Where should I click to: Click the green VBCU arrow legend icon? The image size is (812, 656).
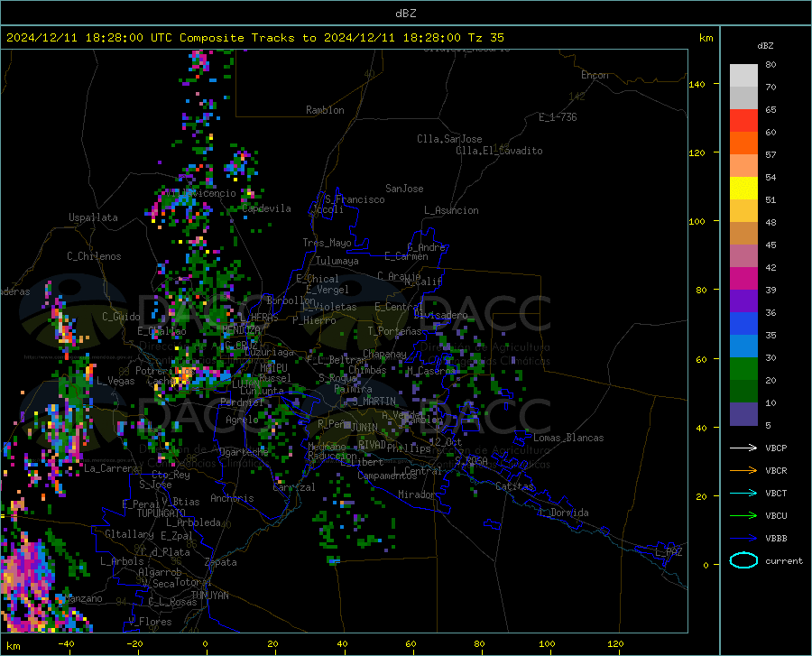click(743, 516)
